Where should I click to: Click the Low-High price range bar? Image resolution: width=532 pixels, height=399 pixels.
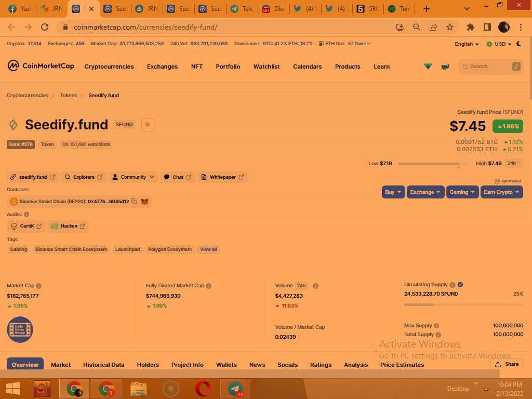[433, 164]
